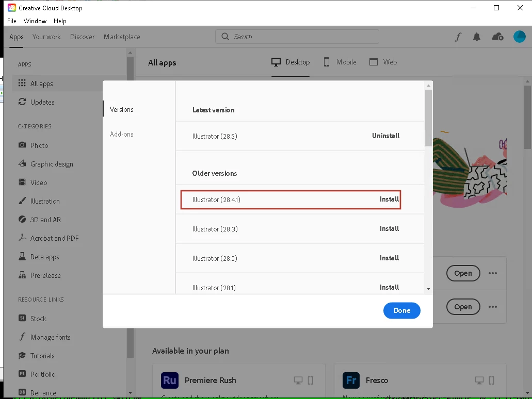Select the Add-ons tab in the dialog
Screen dimensions: 532x399
point(121,134)
